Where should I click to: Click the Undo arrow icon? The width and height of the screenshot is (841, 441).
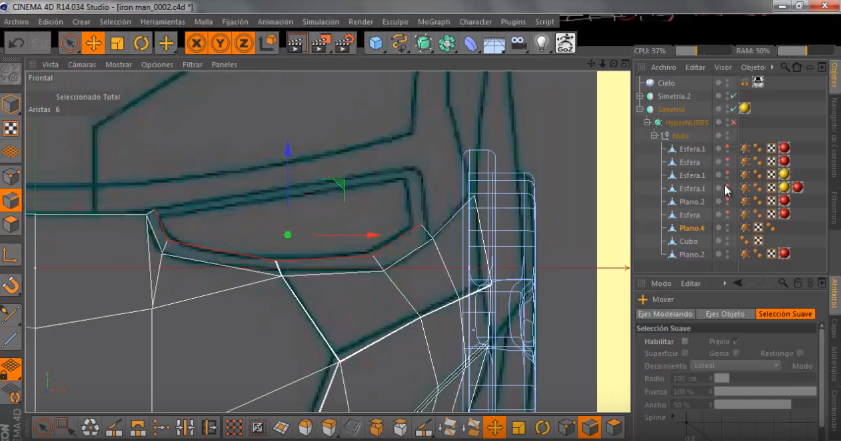pos(16,43)
